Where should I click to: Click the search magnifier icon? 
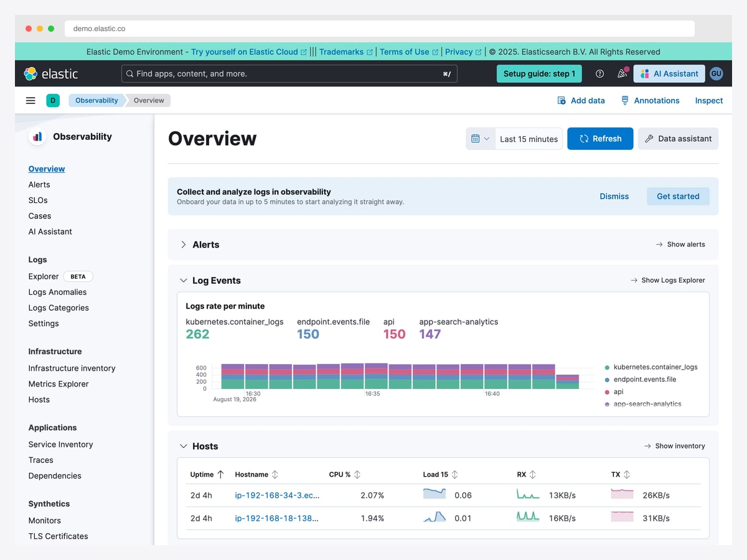[129, 73]
